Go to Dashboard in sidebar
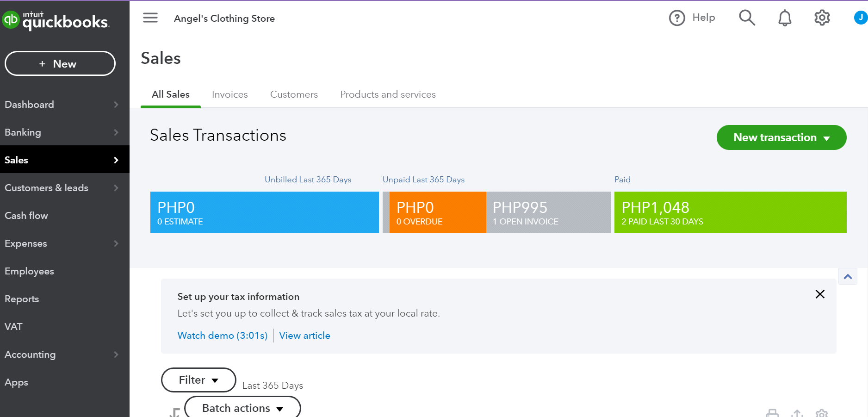The height and width of the screenshot is (417, 868). click(x=29, y=105)
